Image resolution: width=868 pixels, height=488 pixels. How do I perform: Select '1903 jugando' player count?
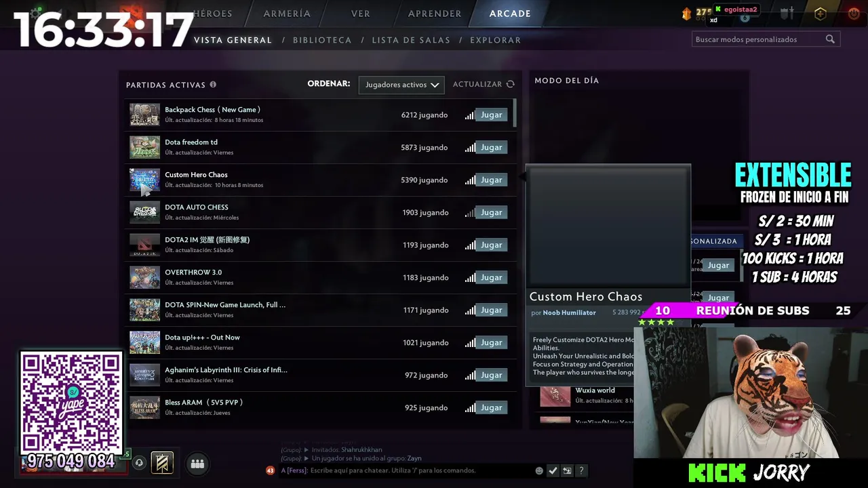click(425, 213)
